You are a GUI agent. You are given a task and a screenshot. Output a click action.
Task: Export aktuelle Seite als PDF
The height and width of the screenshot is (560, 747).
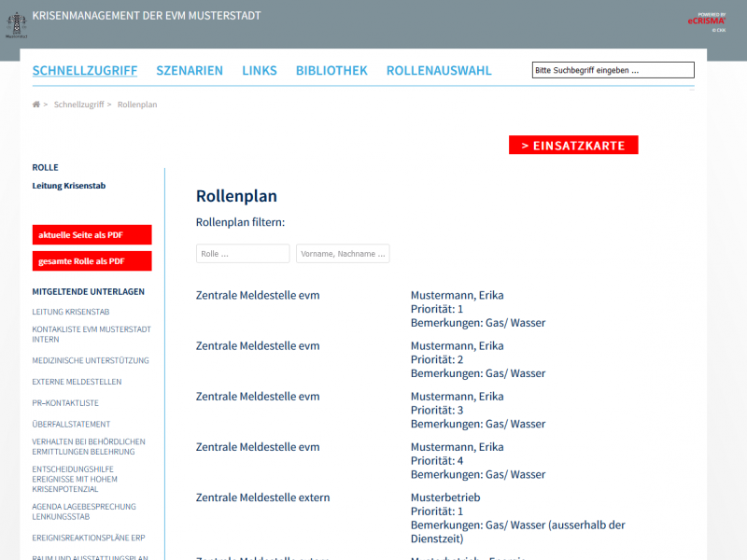pyautogui.click(x=92, y=235)
